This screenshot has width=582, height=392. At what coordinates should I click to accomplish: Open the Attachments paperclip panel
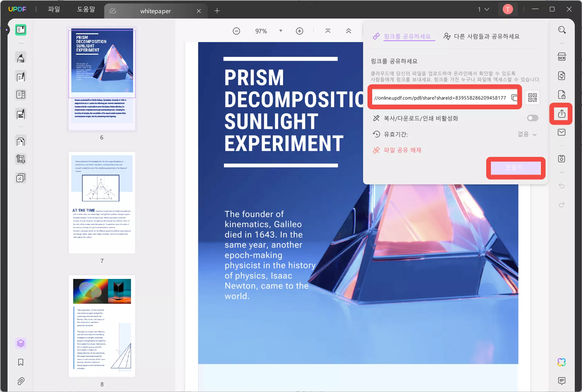tap(21, 381)
